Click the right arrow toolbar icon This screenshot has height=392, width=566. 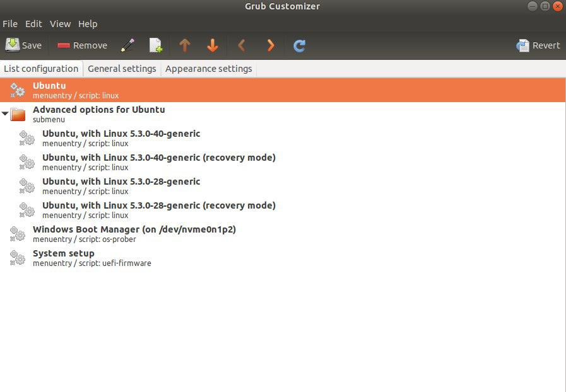click(x=270, y=45)
